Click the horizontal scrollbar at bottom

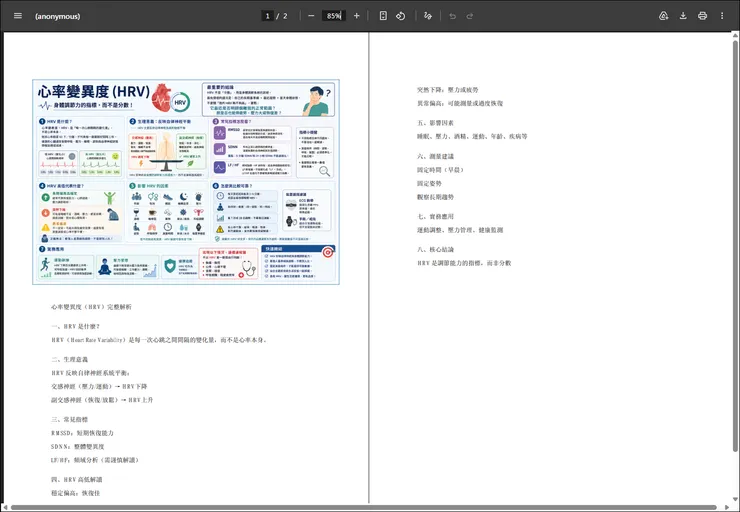click(x=364, y=508)
